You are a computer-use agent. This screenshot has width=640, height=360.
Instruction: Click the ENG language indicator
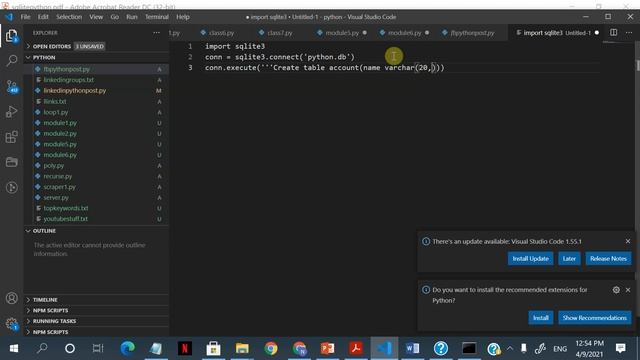(560, 349)
